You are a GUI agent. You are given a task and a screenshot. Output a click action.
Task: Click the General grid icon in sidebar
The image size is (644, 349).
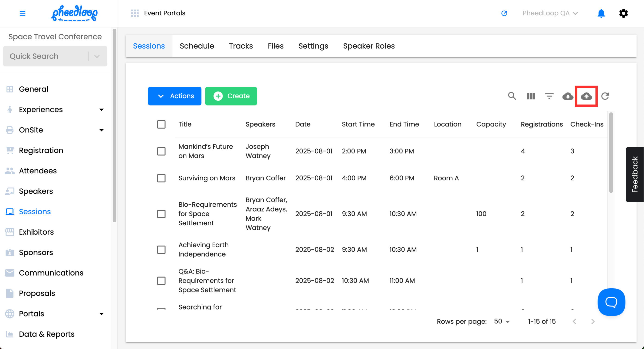coord(10,89)
